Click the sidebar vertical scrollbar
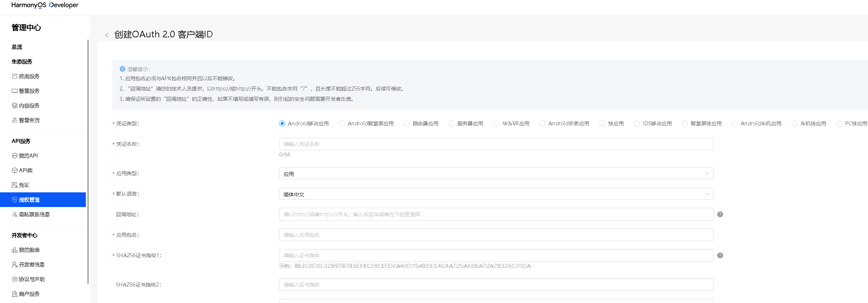The image size is (868, 303). (88, 161)
